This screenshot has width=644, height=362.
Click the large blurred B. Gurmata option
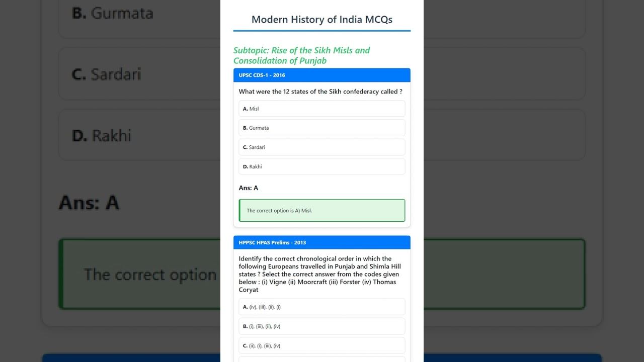tap(139, 13)
